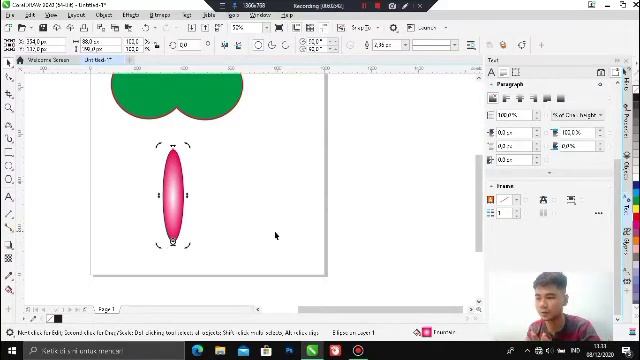Image resolution: width=640 pixels, height=360 pixels.
Task: Open the zoom level dropdown
Action: (x=266, y=28)
